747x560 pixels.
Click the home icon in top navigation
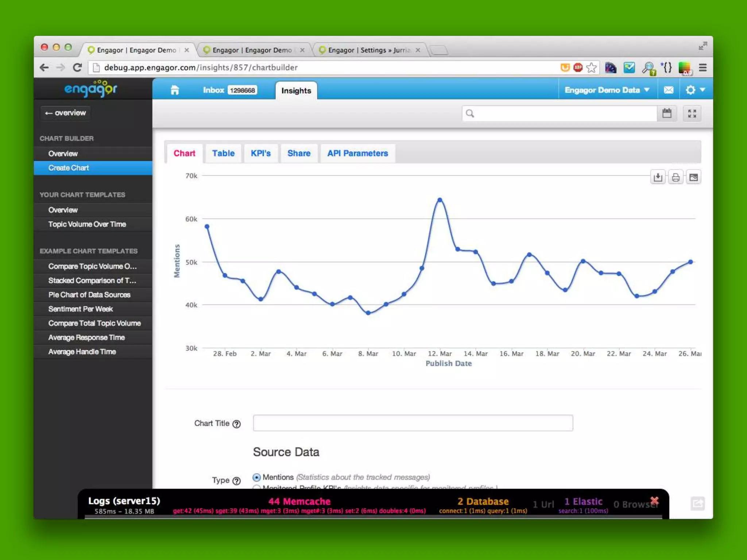(175, 90)
